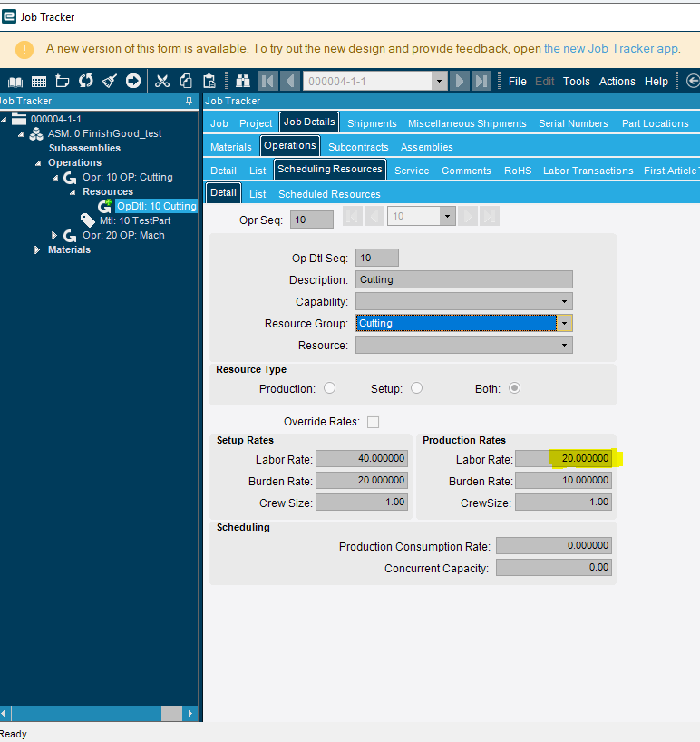Go to last job record
Image resolution: width=700 pixels, height=742 pixels.
481,81
